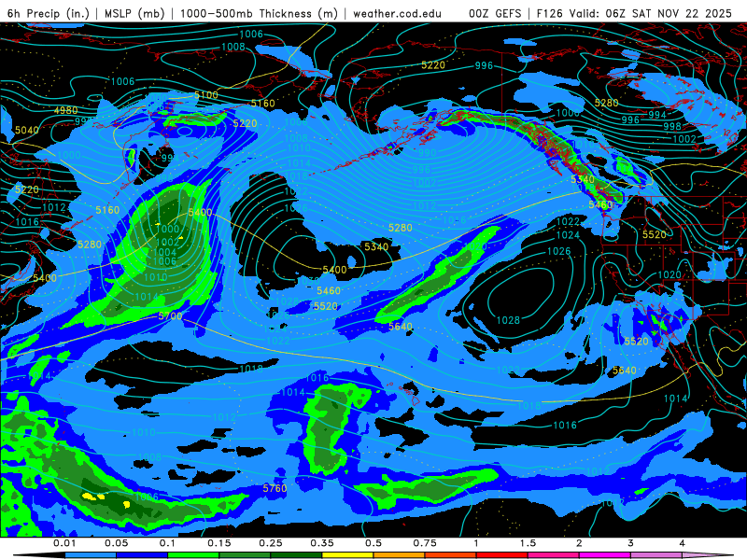Click the '0.35' legend value

click(322, 543)
